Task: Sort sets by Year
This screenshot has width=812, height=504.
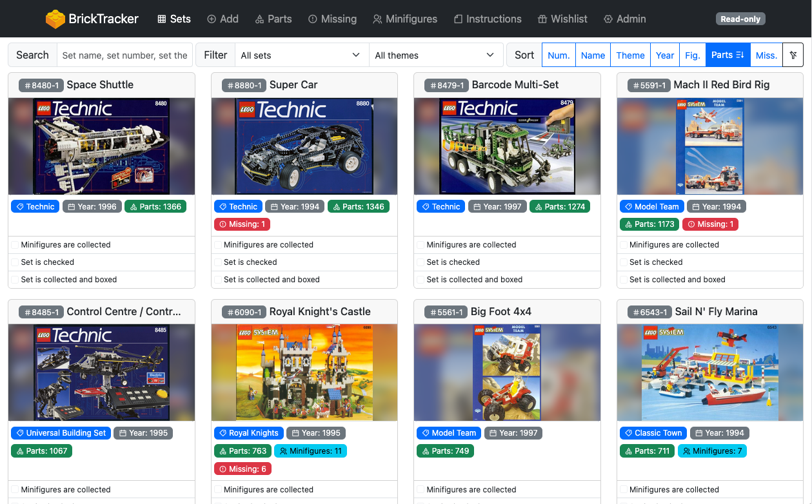Action: (665, 55)
